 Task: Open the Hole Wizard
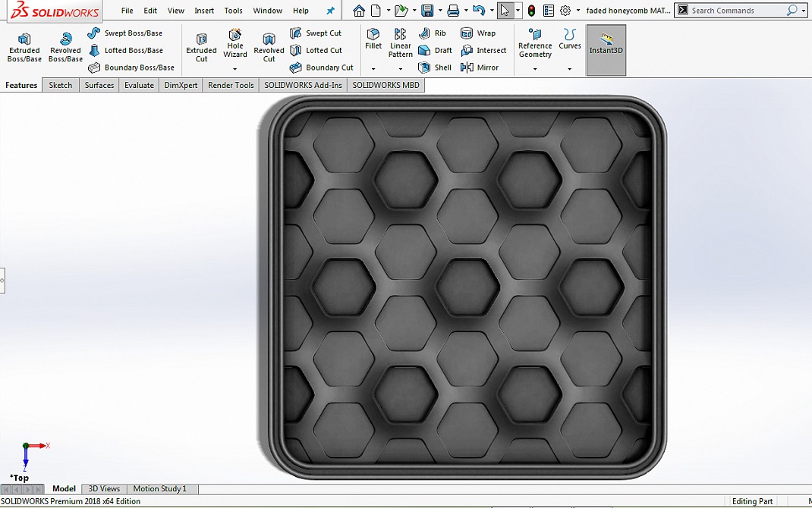(x=235, y=43)
